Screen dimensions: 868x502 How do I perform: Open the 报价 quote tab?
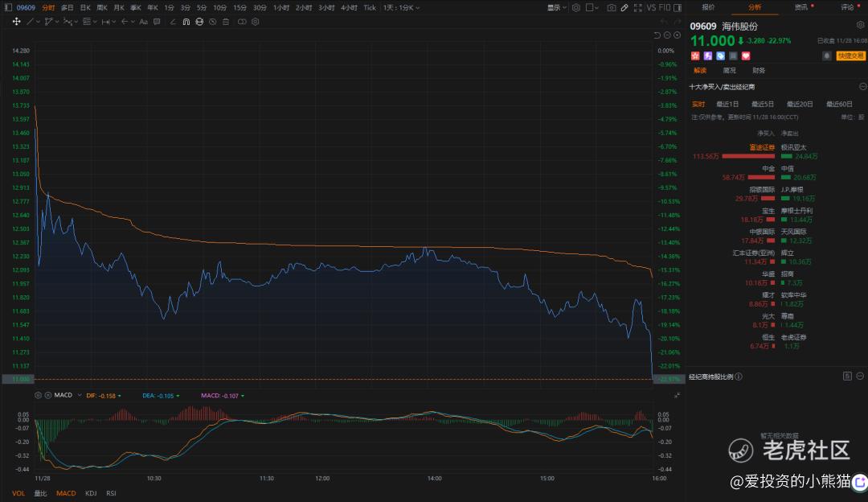[709, 7]
